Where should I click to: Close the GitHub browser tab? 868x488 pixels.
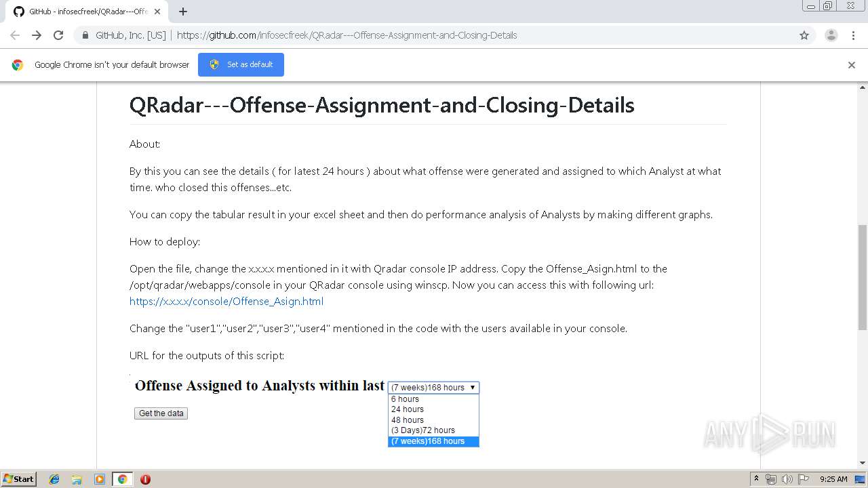tap(157, 12)
